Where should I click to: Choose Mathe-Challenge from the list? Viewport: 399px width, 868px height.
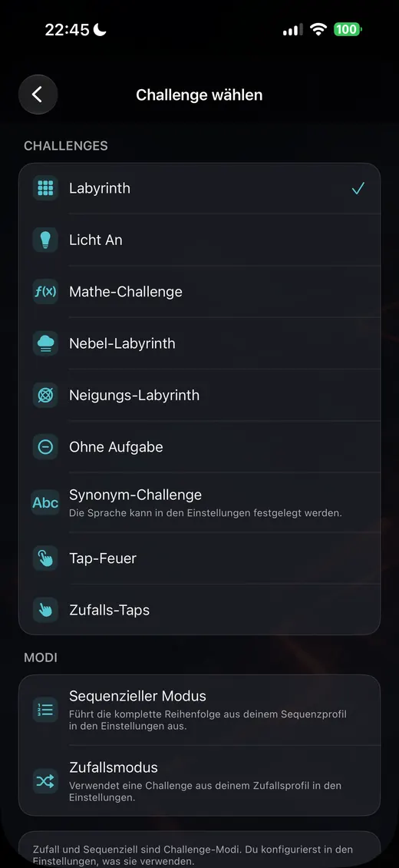pos(199,292)
